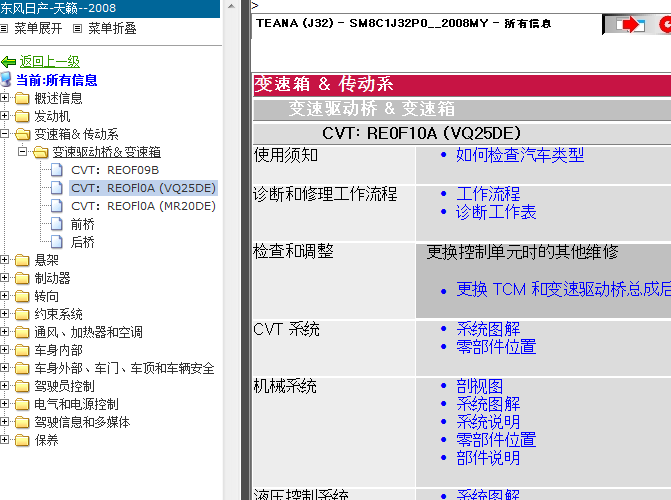Open 系统图解 link under CVT 系统
The width and height of the screenshot is (671, 500).
tap(488, 329)
